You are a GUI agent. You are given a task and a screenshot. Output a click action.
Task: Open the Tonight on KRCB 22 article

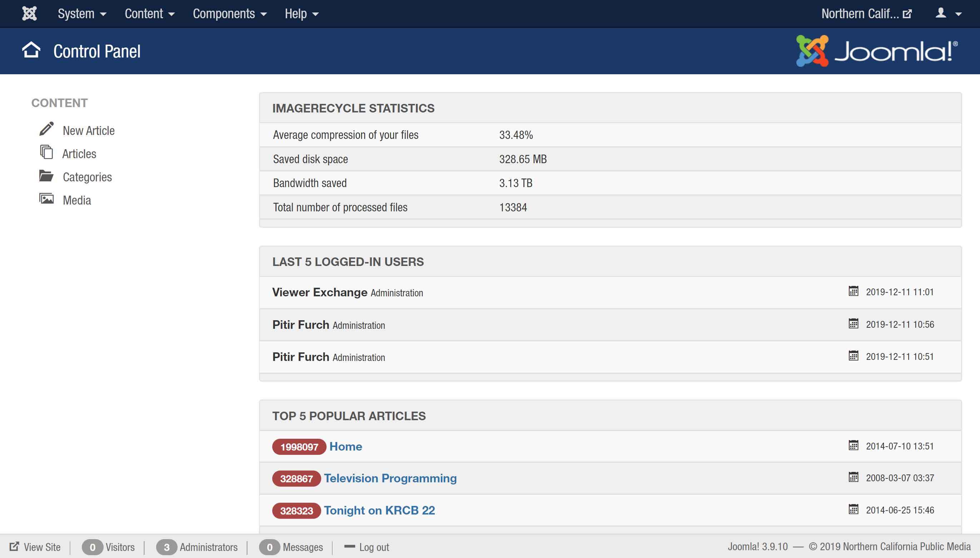(379, 511)
